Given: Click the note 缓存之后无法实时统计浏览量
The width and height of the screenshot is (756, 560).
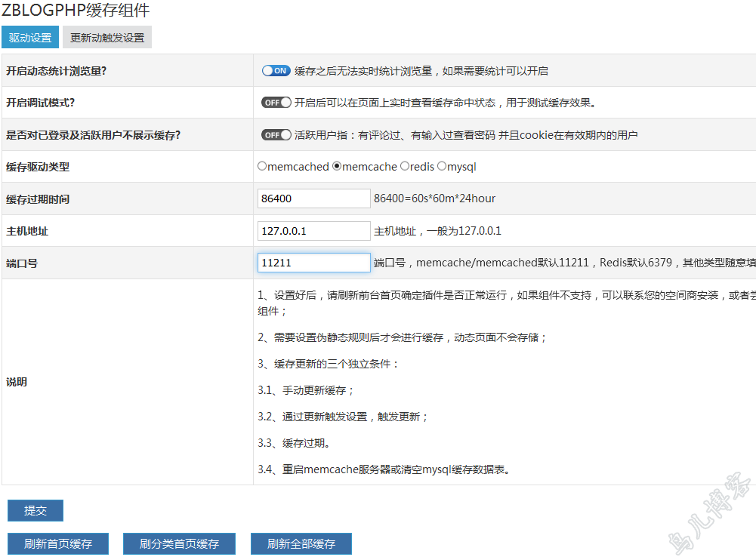Looking at the screenshot, I should 421,71.
